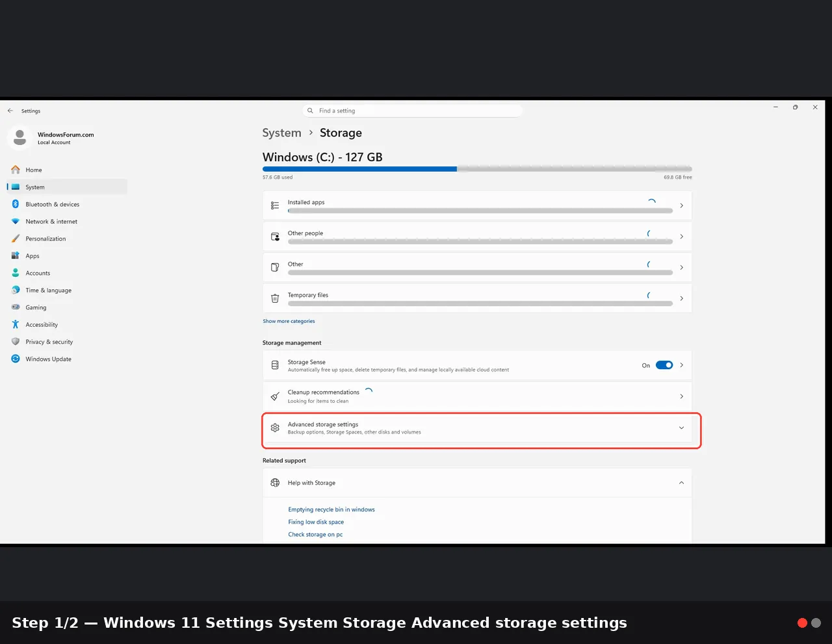Click the System breadcrumb link

coord(282,133)
